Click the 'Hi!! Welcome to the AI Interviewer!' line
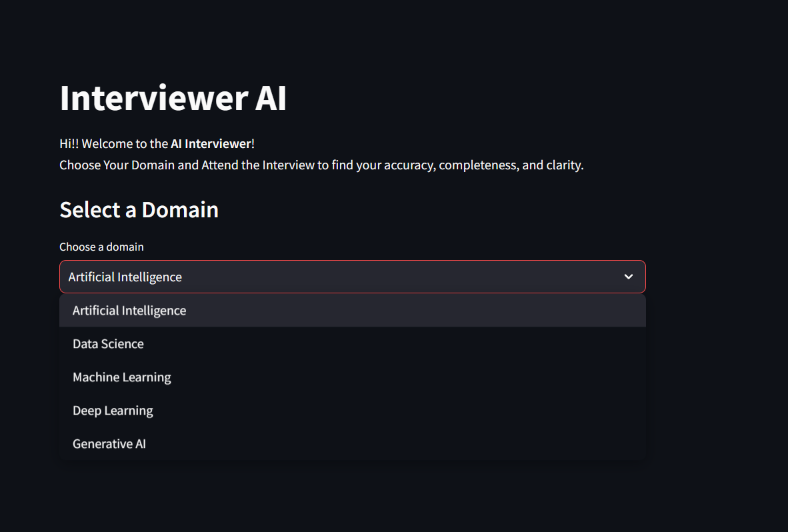This screenshot has height=532, width=788. tap(157, 144)
